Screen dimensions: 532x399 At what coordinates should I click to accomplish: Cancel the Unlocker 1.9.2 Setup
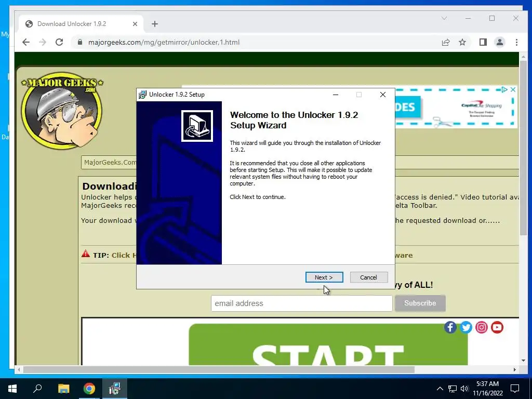point(368,277)
